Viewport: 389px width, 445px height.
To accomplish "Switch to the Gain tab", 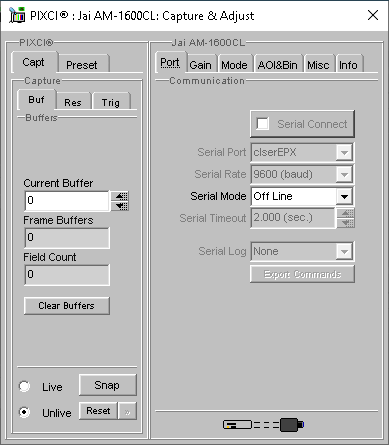I will 200,65.
